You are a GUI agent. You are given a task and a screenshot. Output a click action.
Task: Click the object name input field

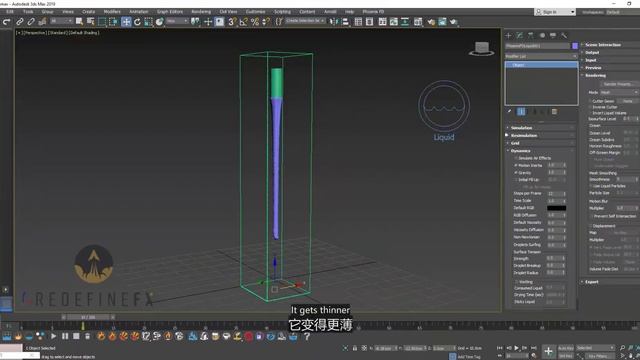point(537,46)
